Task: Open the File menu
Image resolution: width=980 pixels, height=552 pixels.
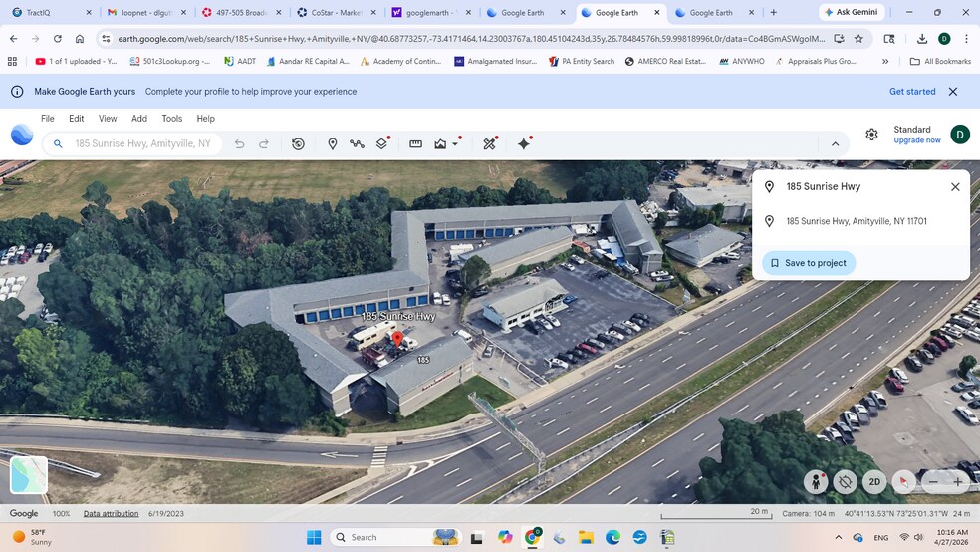Action: pyautogui.click(x=48, y=119)
